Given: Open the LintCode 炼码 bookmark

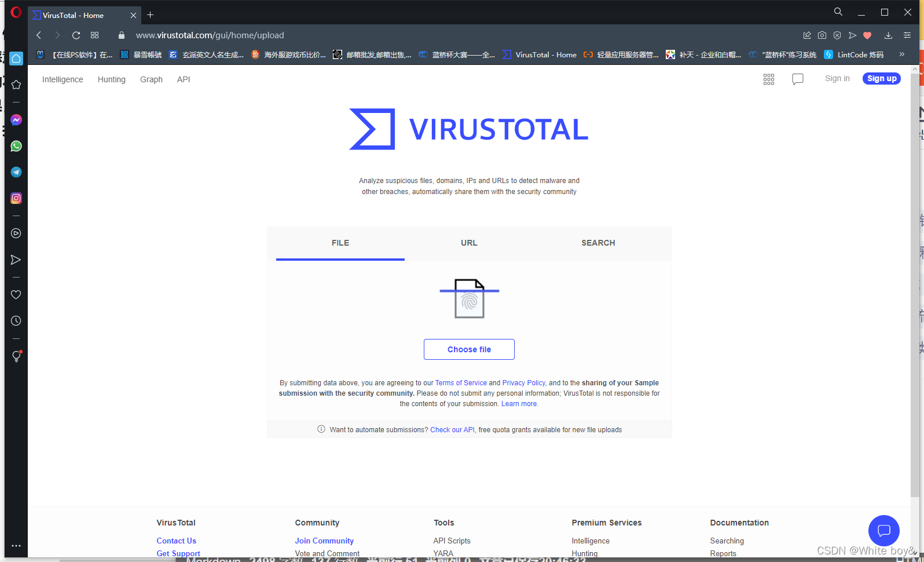Looking at the screenshot, I should [854, 54].
